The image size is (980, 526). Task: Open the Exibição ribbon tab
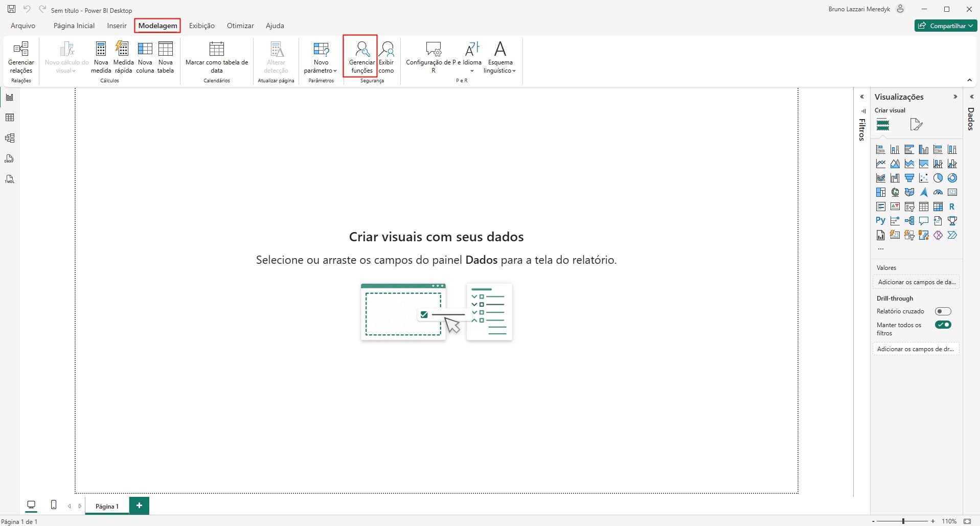[202, 26]
